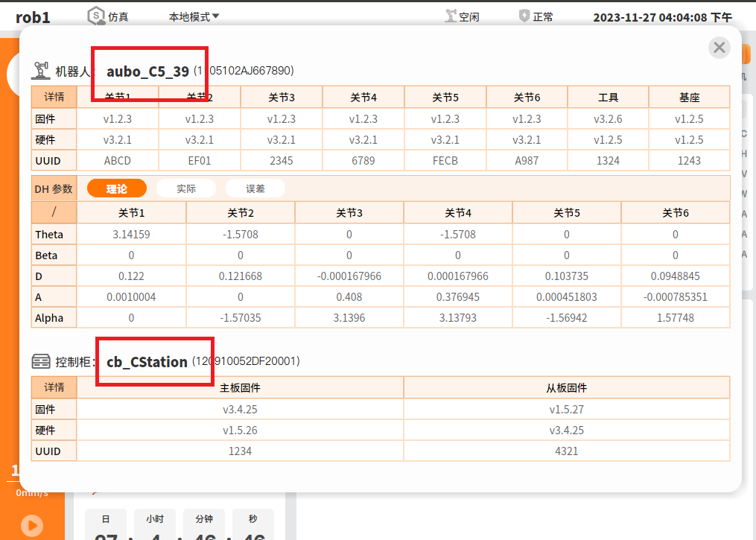Click D value 0.0948845

[x=676, y=276]
